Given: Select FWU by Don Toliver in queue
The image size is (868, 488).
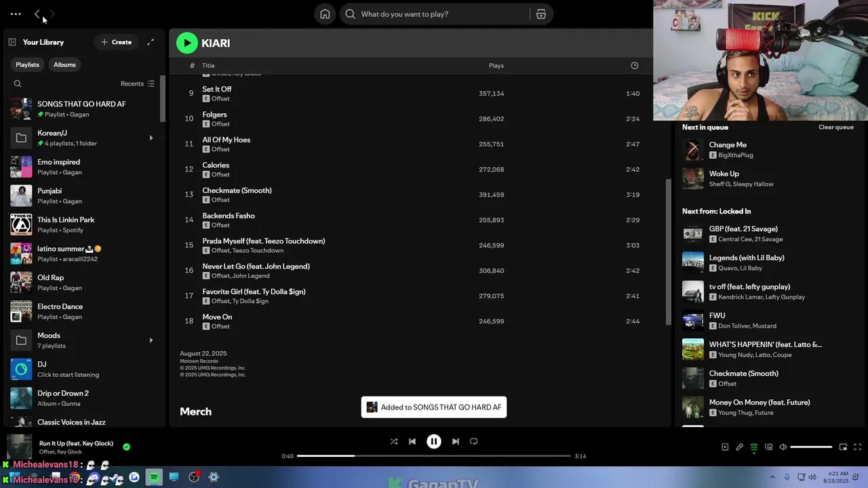Looking at the screenshot, I should 768,321.
